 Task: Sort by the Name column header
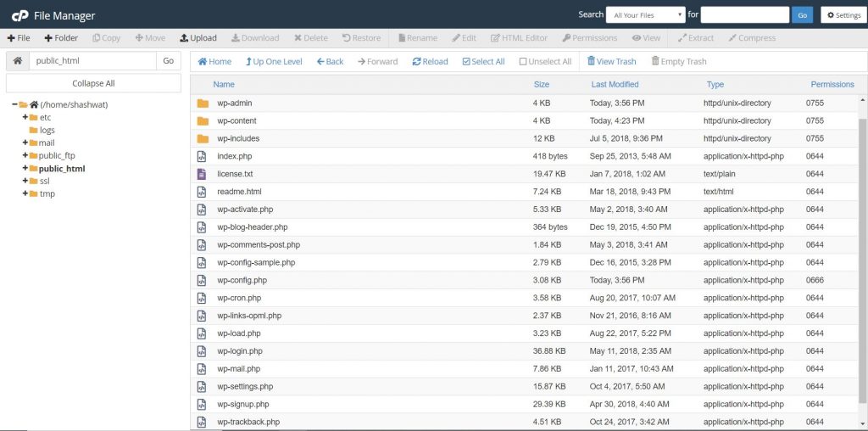click(x=224, y=84)
